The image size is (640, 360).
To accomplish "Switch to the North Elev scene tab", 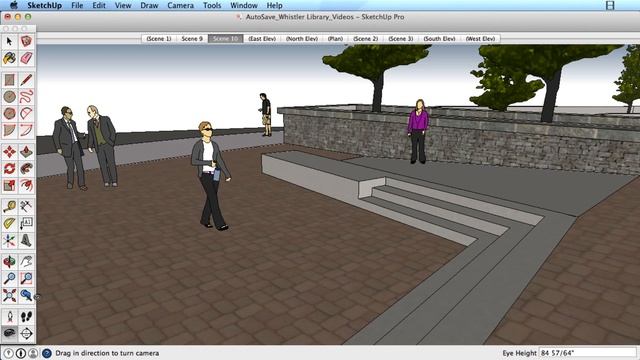I will tap(302, 38).
